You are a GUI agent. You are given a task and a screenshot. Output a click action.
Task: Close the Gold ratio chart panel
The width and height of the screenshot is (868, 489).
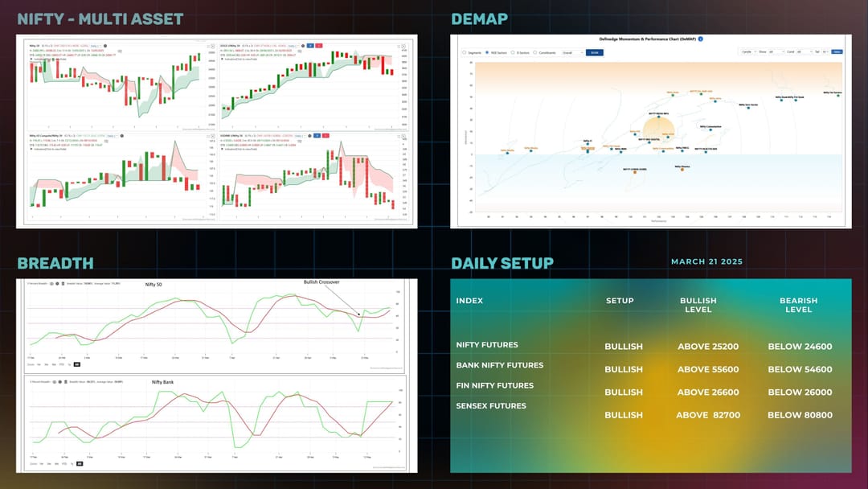tap(403, 47)
